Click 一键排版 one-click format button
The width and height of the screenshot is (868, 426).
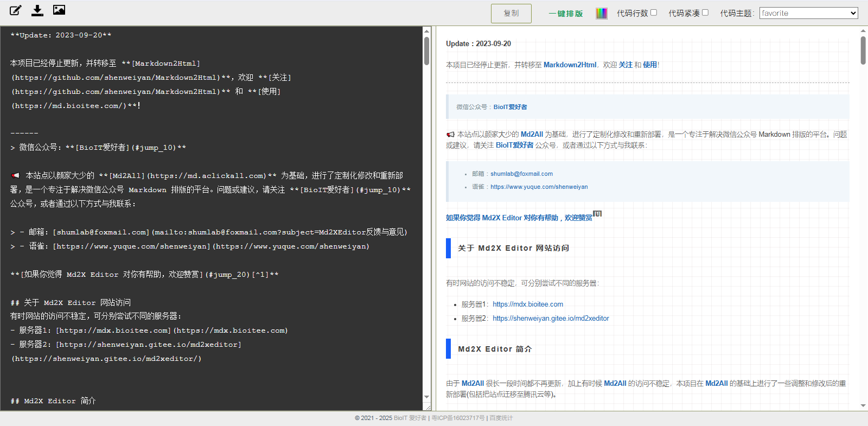point(565,14)
